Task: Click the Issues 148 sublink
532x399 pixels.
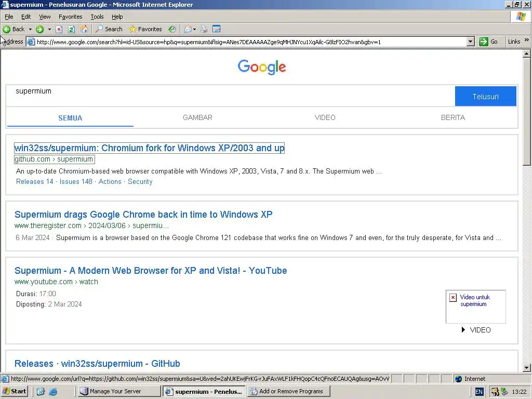Action: pyautogui.click(x=76, y=181)
